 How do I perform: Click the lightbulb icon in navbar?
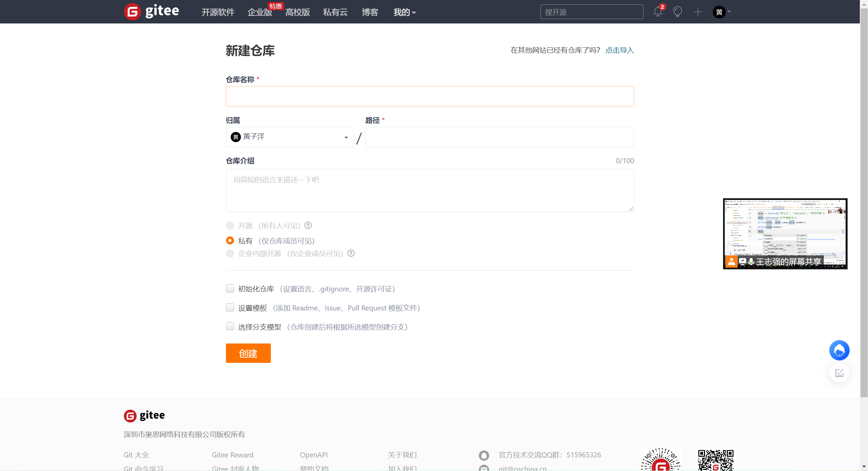(x=677, y=12)
